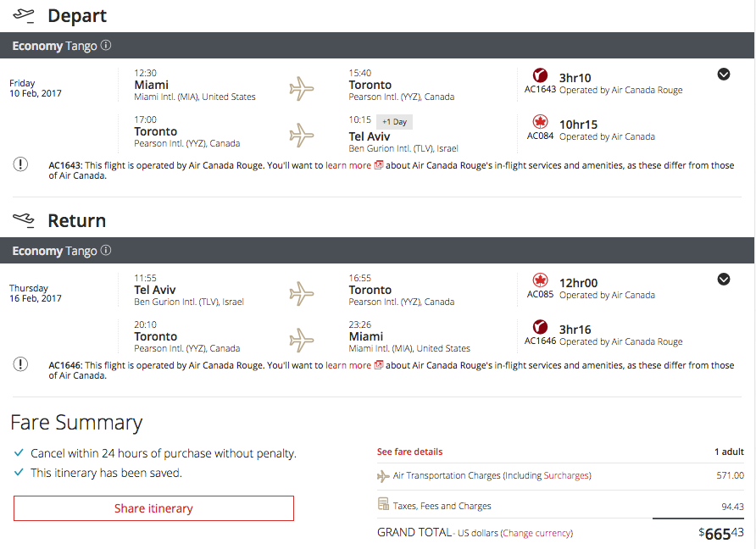Image resolution: width=756 pixels, height=549 pixels.
Task: Open the learn more link in the AC1646 notice
Action: pos(348,365)
